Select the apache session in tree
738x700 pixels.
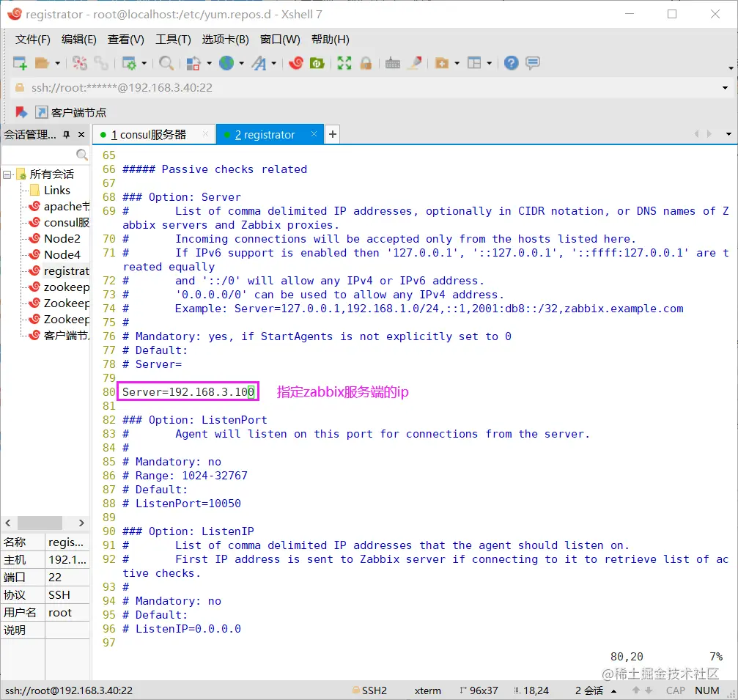click(59, 206)
